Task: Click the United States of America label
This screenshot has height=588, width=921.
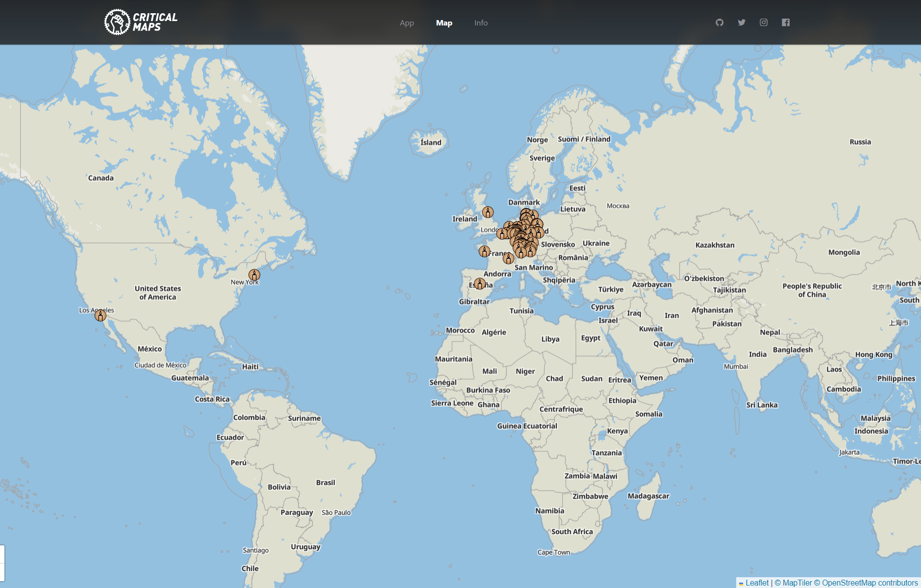Action: point(158,293)
